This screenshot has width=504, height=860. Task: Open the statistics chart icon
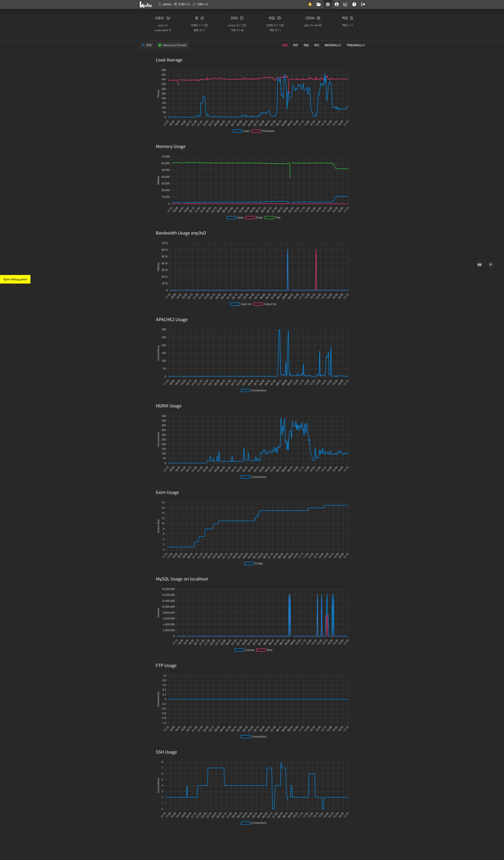(x=345, y=4)
